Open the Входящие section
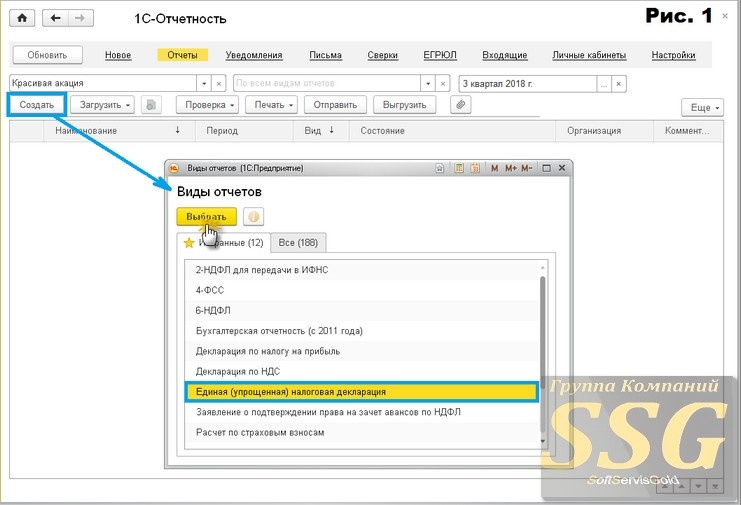 (x=505, y=55)
